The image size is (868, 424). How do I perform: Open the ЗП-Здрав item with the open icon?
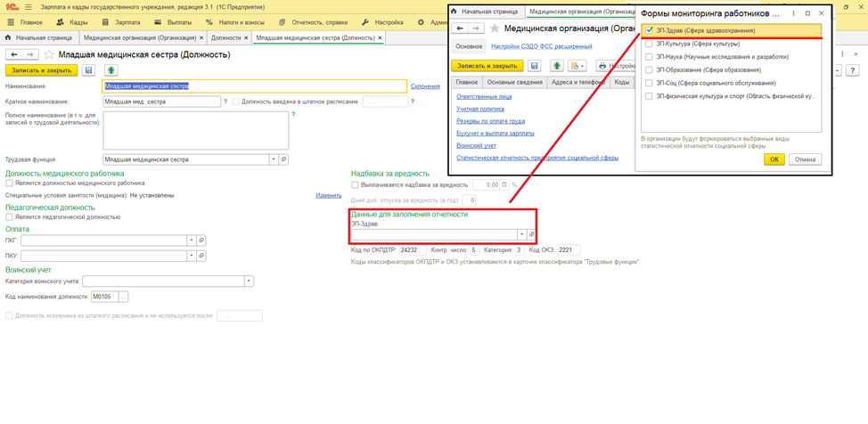tap(531, 234)
